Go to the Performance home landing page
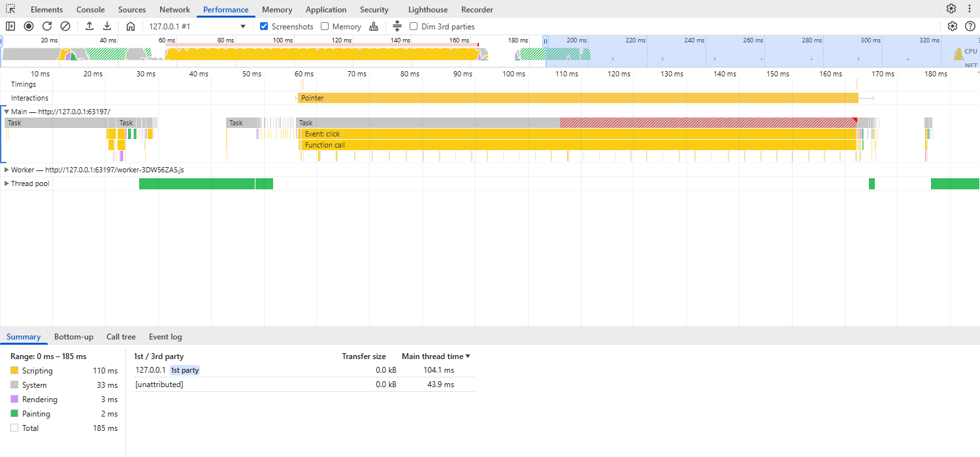Screen dimensions: 980x457 click(131, 26)
